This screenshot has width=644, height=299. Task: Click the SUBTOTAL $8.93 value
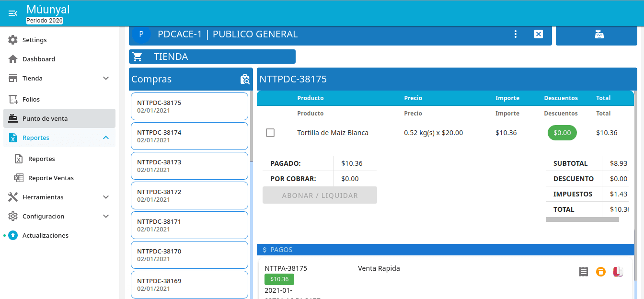619,163
